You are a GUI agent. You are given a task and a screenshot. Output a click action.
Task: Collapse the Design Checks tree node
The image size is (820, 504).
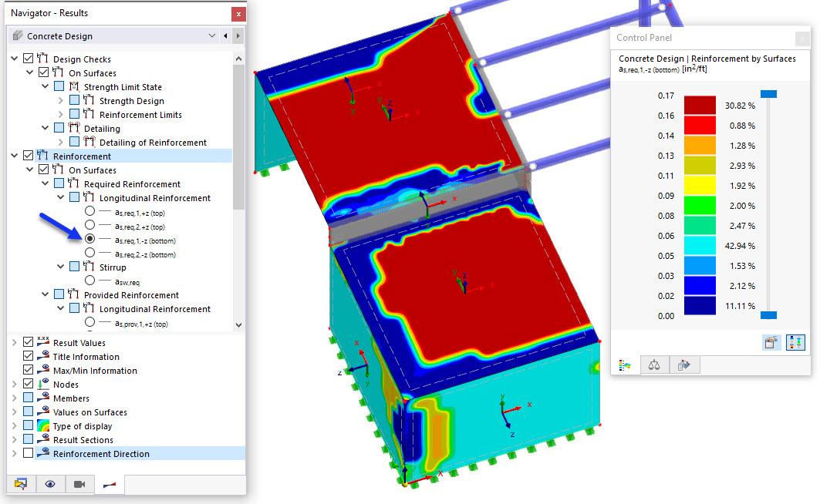[x=14, y=59]
